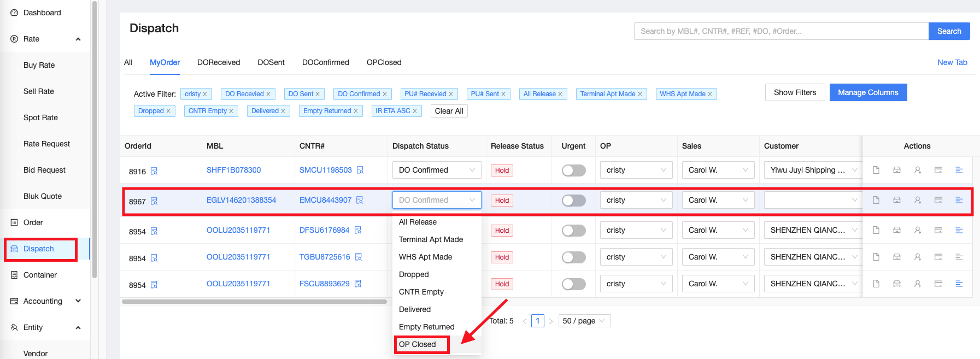Remove the 'DO Sent' active filter tag
Image resolution: width=980 pixels, height=359 pixels.
coord(318,94)
